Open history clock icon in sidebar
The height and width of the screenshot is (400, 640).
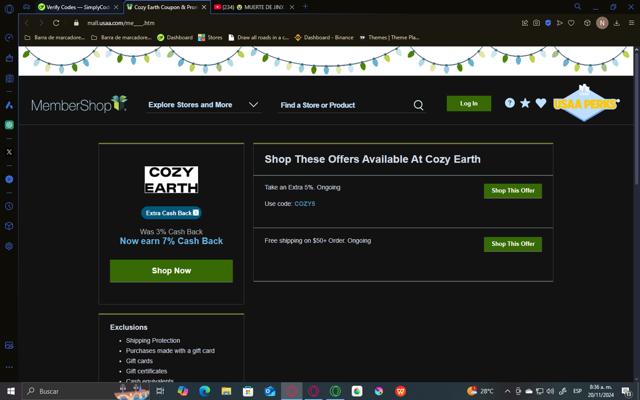coord(9,206)
